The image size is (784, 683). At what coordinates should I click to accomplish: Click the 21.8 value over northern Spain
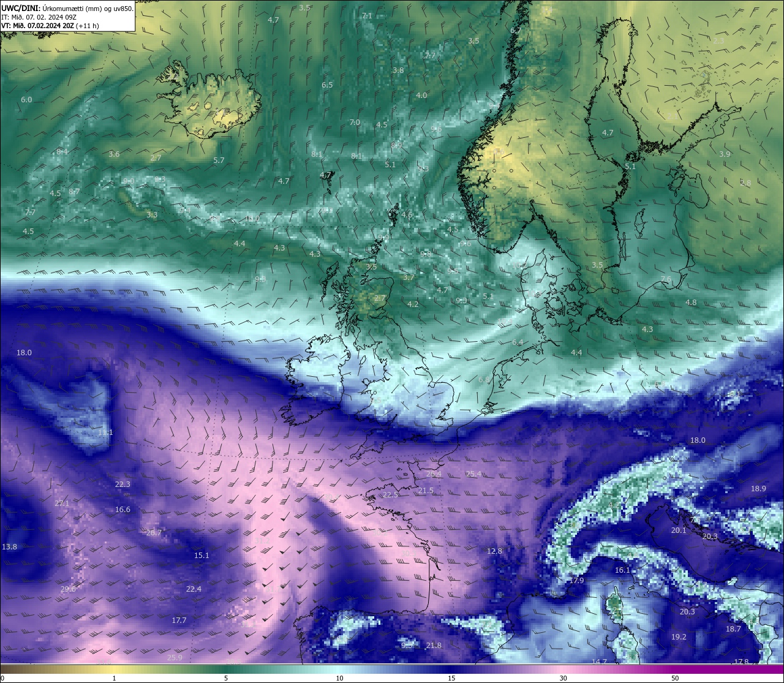pos(434,646)
